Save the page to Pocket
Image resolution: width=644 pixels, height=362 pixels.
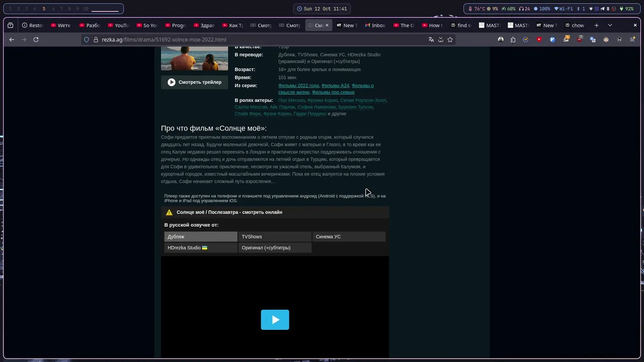click(441, 39)
